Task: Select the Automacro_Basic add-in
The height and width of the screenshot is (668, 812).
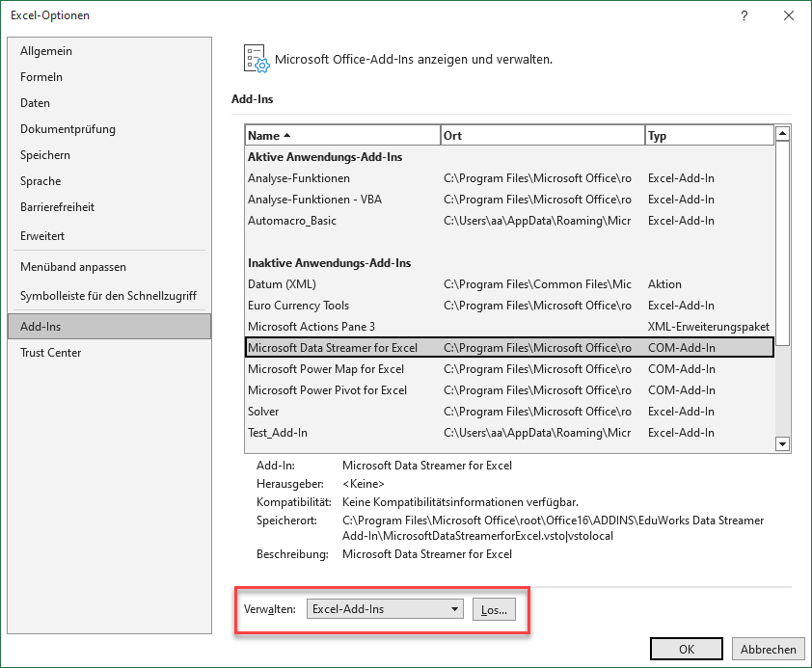Action: (x=509, y=221)
